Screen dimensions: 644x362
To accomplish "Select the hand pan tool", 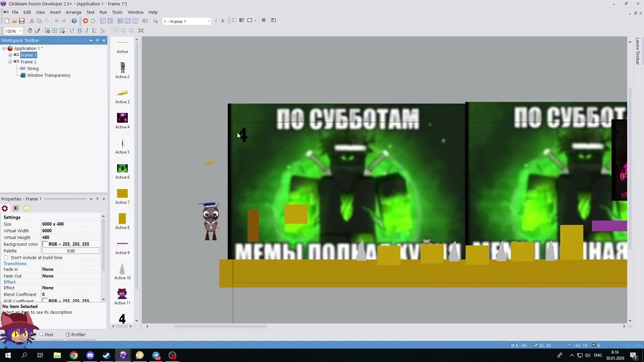I will click(x=30, y=31).
